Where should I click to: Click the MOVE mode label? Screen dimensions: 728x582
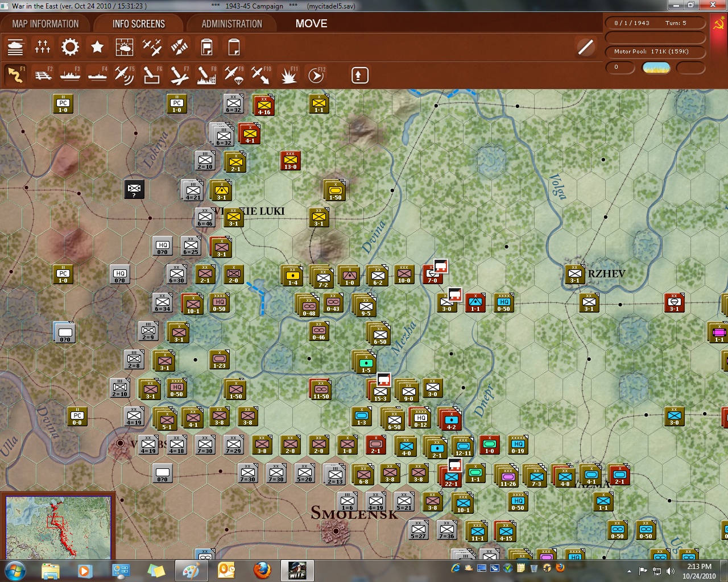(x=311, y=24)
